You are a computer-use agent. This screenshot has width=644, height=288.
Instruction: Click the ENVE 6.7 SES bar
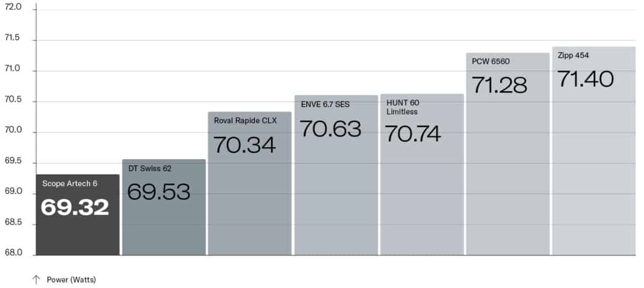click(x=336, y=175)
